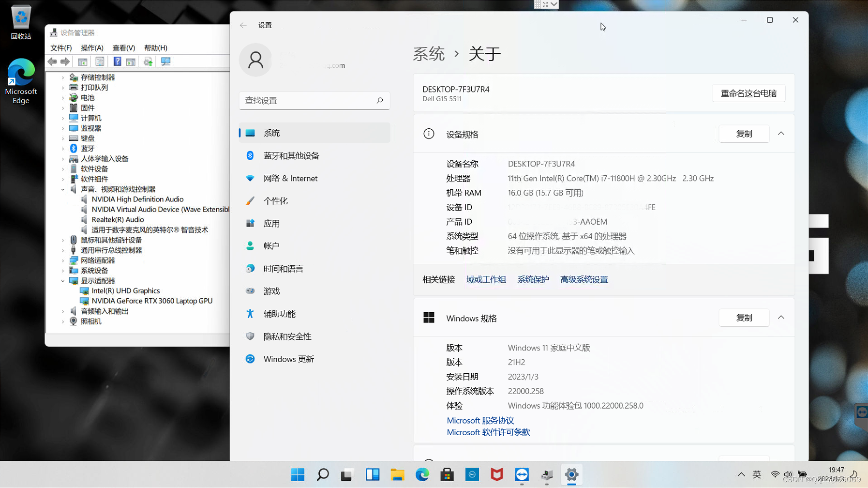
Task: Click the search magnifier in Settings search box
Action: click(380, 100)
